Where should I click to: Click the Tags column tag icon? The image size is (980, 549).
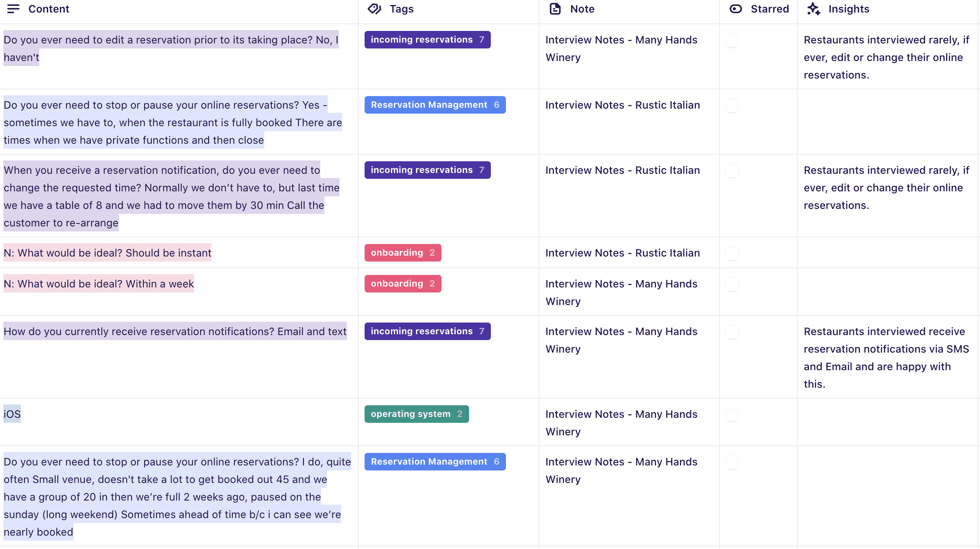374,9
